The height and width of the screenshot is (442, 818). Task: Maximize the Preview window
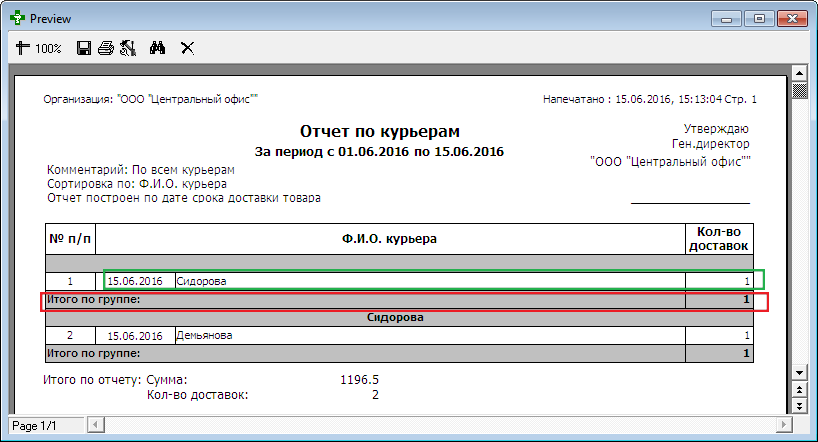click(759, 19)
